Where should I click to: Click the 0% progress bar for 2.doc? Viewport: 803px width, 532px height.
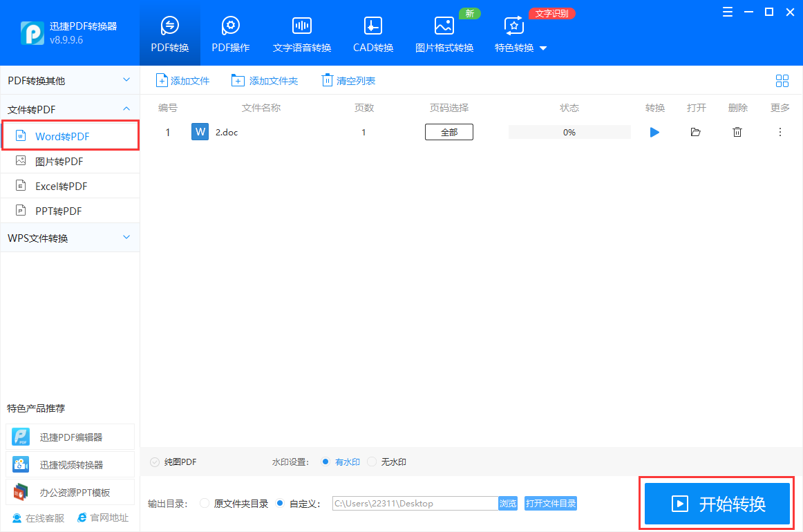(569, 131)
